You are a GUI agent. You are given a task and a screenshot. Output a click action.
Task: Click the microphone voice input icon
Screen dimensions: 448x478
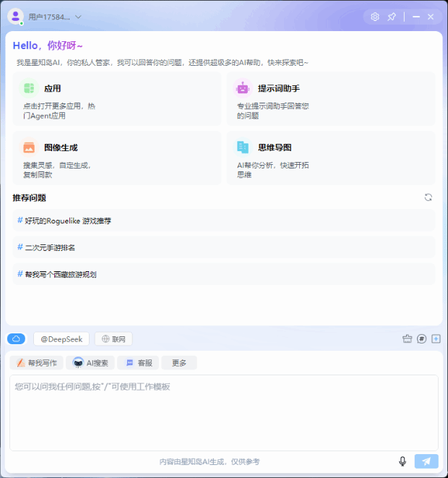coord(402,461)
